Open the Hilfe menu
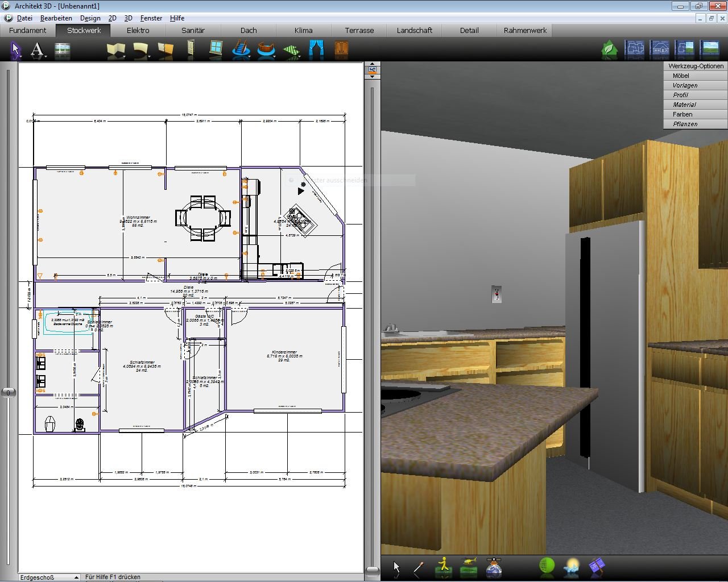728x582 pixels. click(177, 18)
